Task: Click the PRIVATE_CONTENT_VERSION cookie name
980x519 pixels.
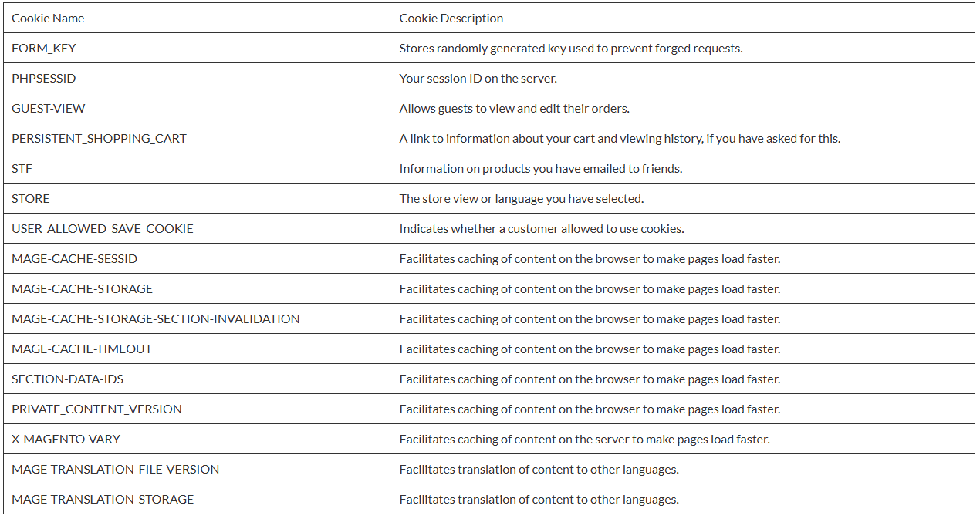Action: pyautogui.click(x=96, y=409)
